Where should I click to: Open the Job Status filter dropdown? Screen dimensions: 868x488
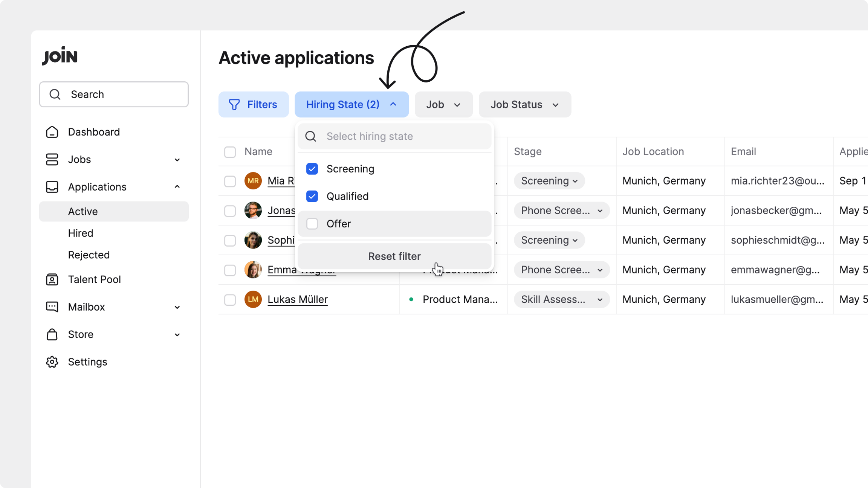pyautogui.click(x=524, y=105)
